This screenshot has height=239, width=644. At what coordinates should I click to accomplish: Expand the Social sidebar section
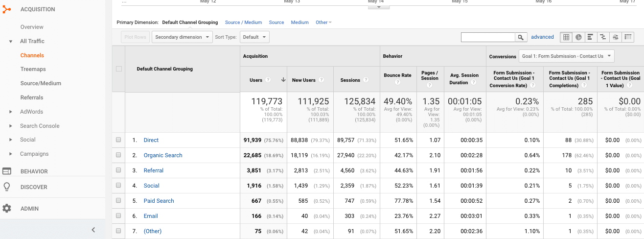click(11, 140)
